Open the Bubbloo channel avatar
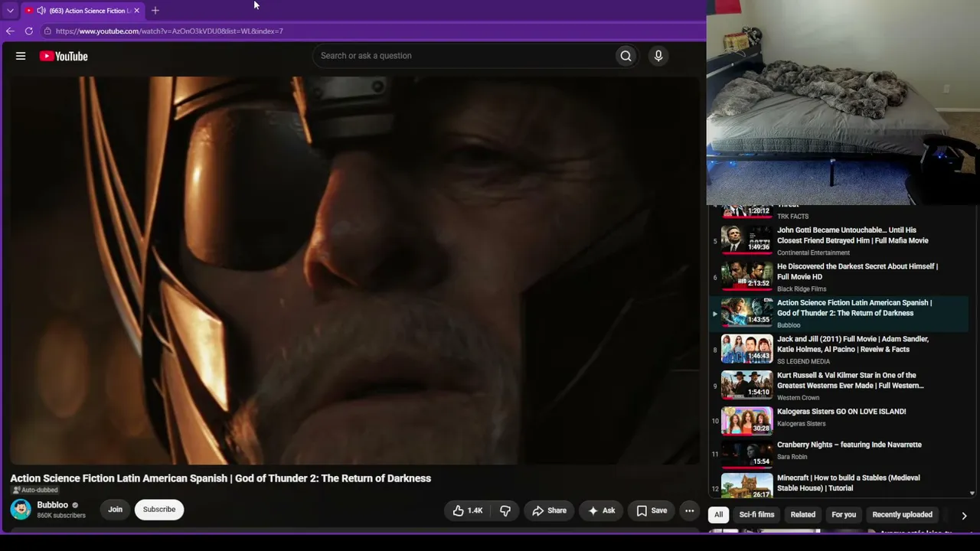The width and height of the screenshot is (980, 551). [x=21, y=509]
